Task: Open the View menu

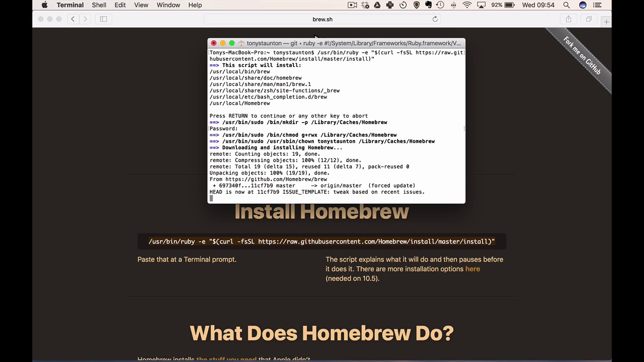Action: [141, 5]
